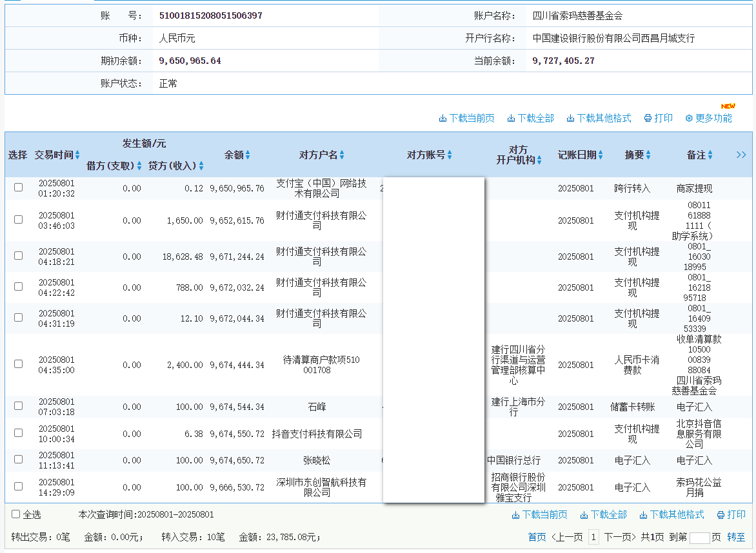This screenshot has width=756, height=553.
Task: Click the current page number 1 box
Action: (593, 537)
